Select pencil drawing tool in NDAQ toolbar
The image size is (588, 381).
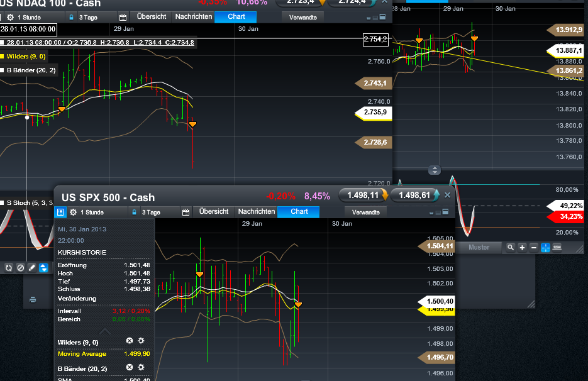point(32,268)
